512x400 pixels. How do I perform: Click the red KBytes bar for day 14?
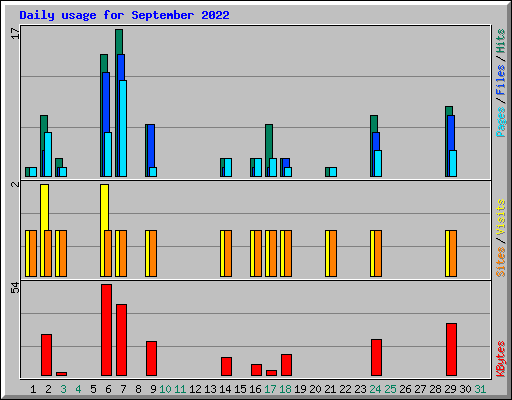pyautogui.click(x=226, y=367)
